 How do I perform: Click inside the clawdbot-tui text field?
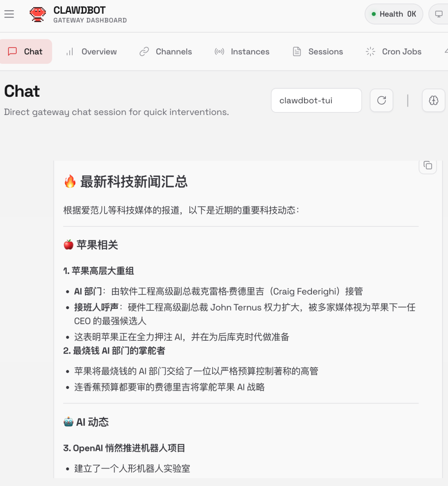pyautogui.click(x=316, y=100)
